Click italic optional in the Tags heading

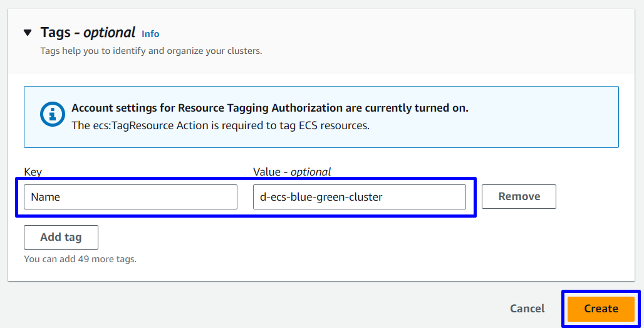point(109,33)
